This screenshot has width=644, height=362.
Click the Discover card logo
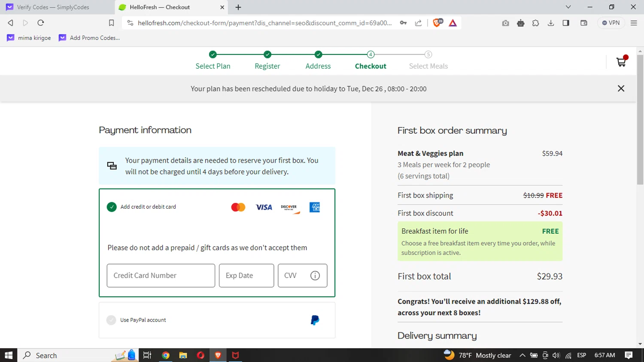[290, 208]
